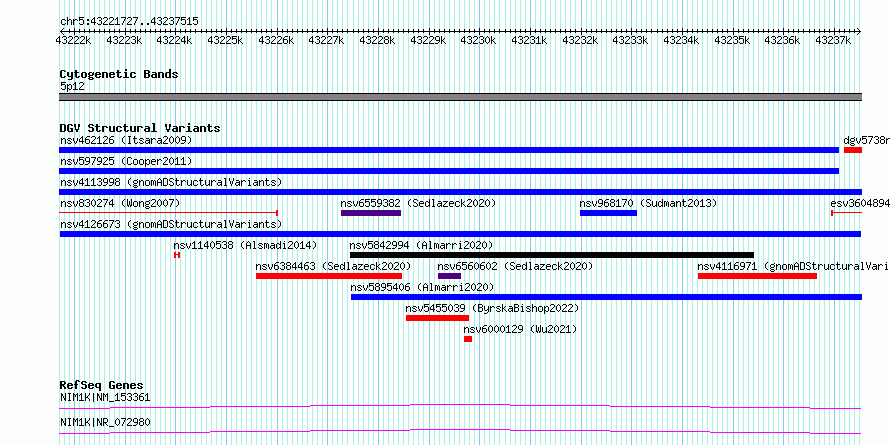
Task: Click the nsv597925 (Cooper2011) label
Action: pos(126,161)
